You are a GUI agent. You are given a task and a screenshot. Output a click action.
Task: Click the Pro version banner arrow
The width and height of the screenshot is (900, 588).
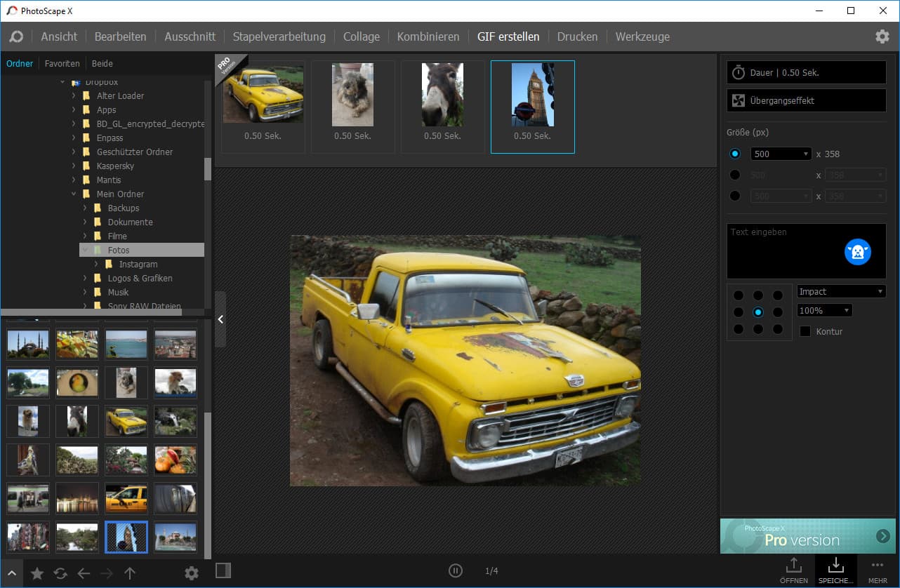point(882,536)
